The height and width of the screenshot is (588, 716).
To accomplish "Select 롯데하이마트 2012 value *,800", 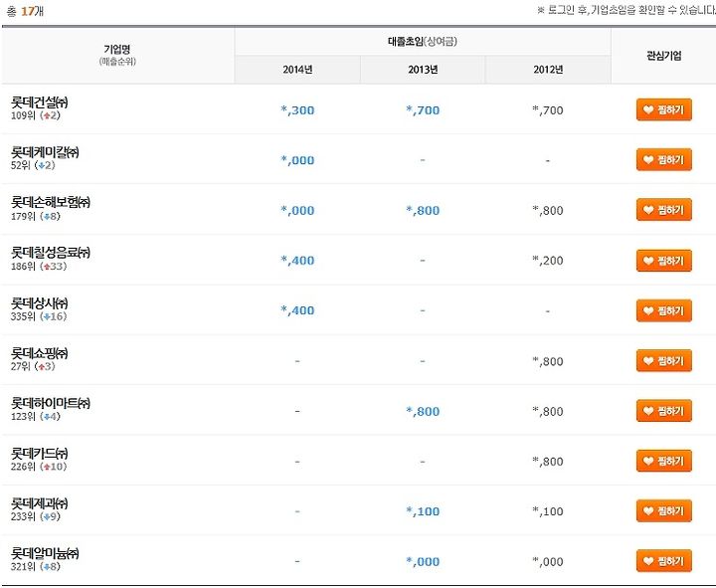I will coord(548,411).
